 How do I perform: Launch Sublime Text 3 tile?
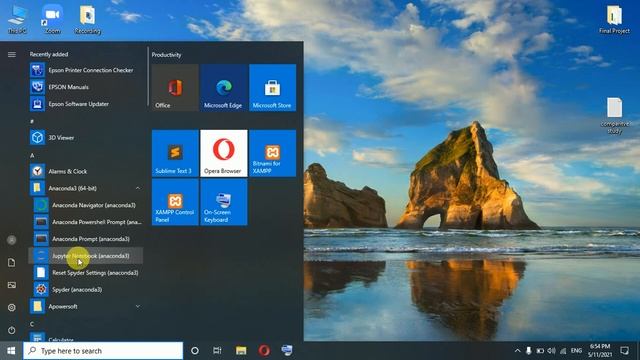pos(175,153)
